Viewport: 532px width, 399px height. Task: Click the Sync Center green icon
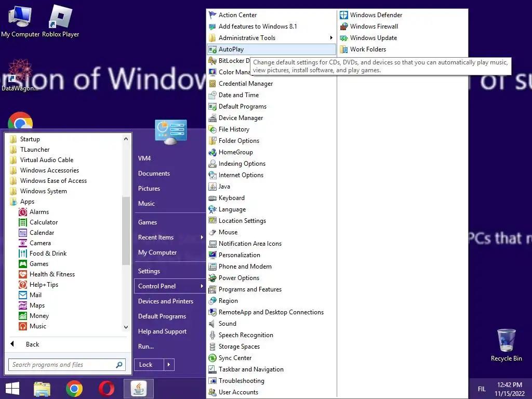212,358
